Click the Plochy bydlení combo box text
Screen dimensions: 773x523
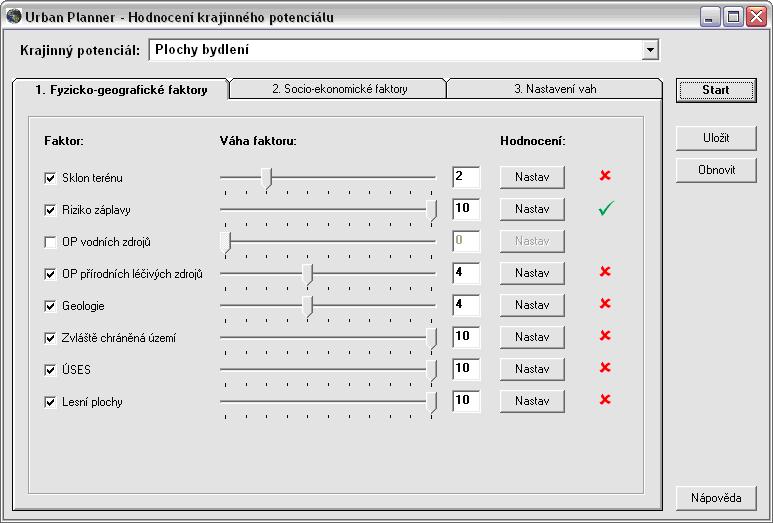(202, 50)
